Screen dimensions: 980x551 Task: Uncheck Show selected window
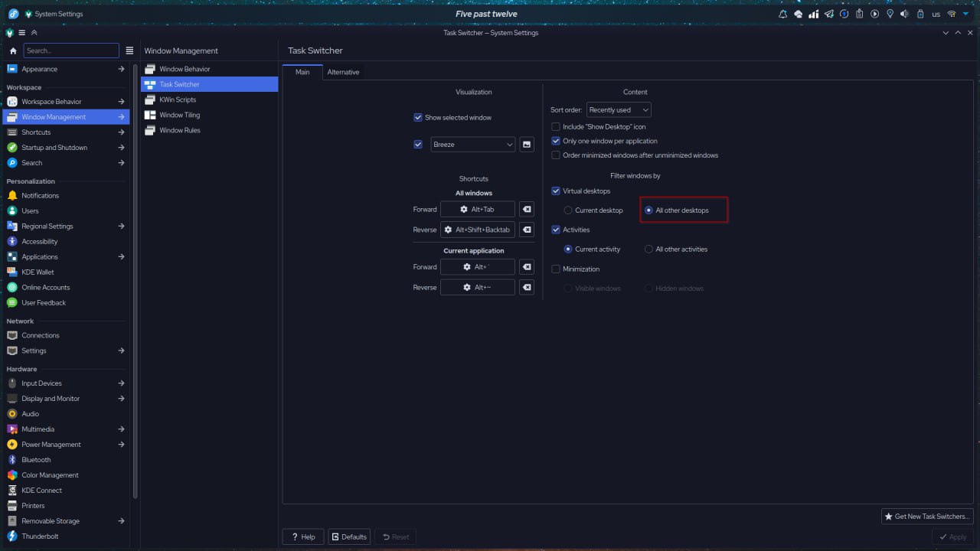(x=418, y=118)
